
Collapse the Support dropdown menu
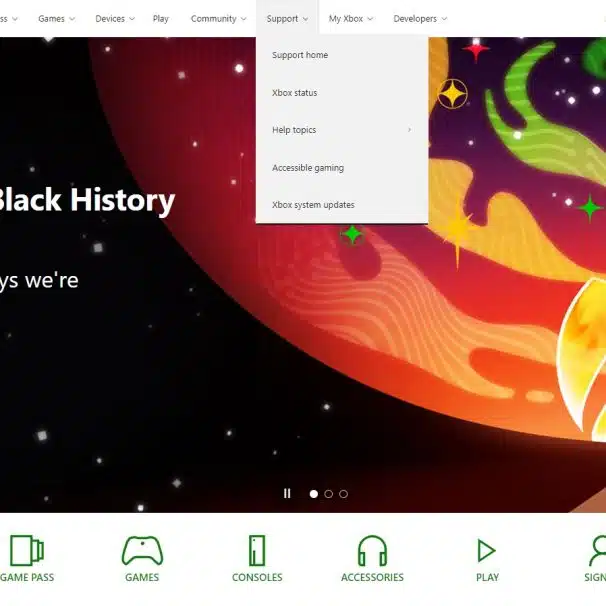(x=287, y=19)
